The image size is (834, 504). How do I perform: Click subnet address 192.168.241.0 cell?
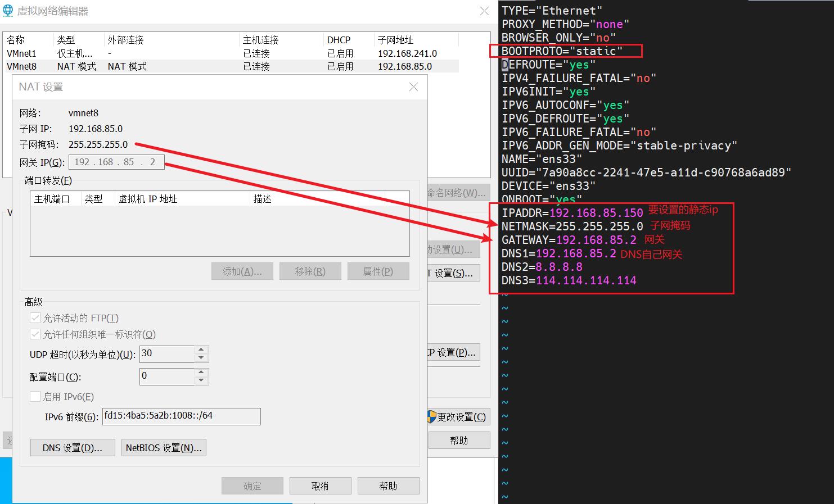click(x=407, y=53)
